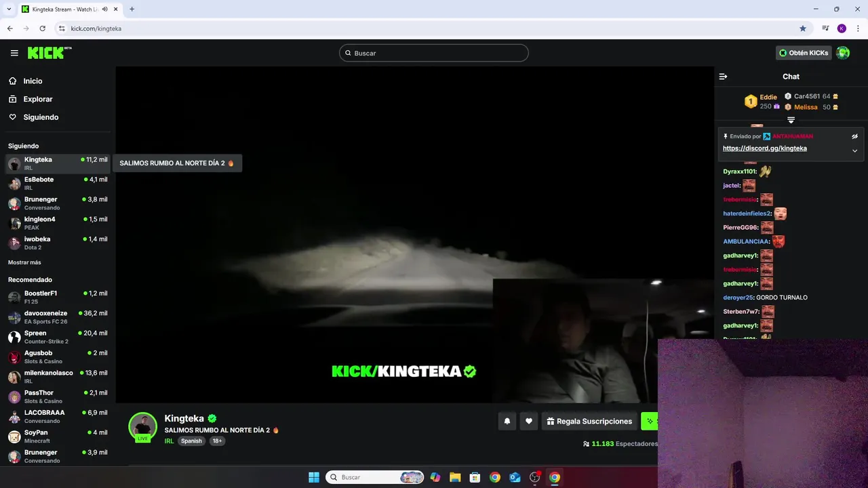Reload the browser page
868x488 pixels.
[x=42, y=28]
